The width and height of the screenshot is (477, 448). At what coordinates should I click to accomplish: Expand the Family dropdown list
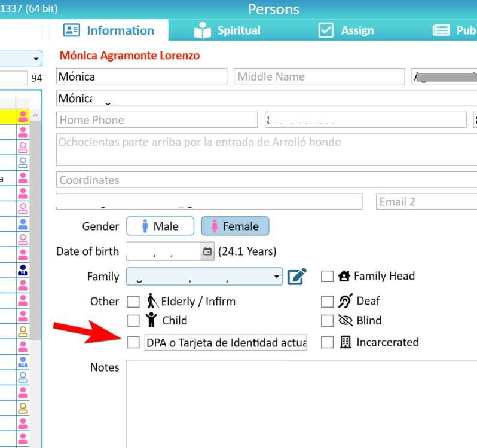point(276,277)
